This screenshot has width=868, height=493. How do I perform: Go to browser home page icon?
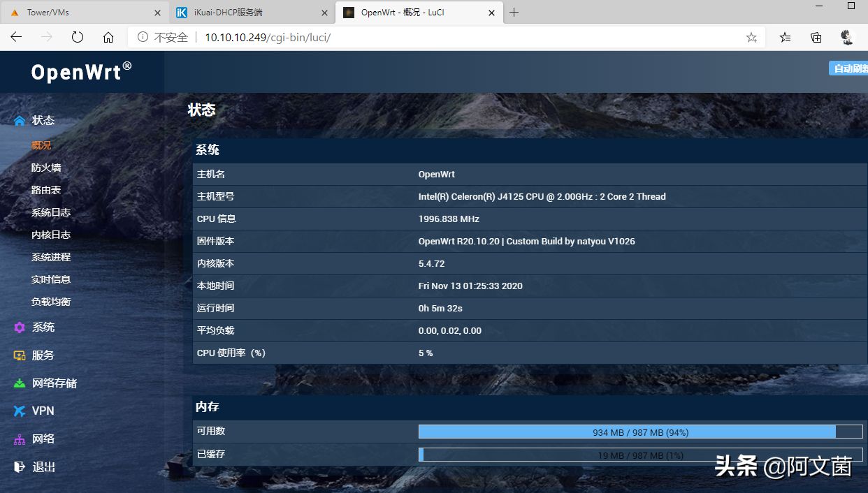coord(108,37)
